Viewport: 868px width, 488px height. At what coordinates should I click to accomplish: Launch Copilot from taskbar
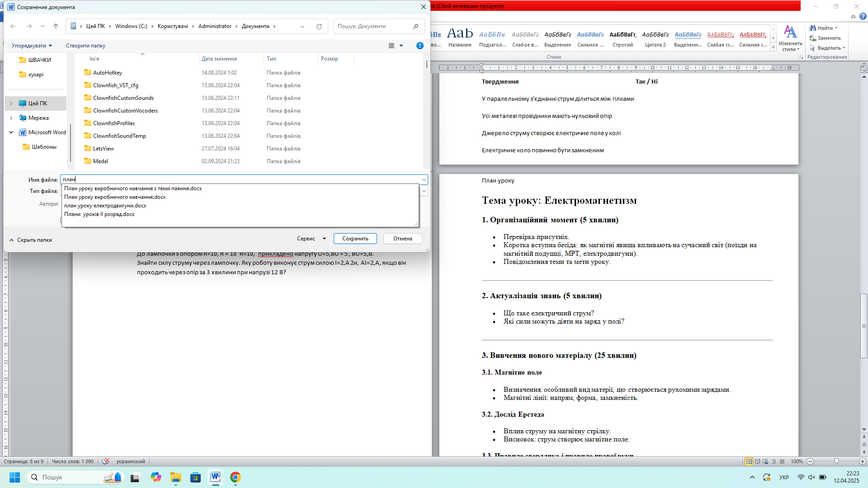156,477
